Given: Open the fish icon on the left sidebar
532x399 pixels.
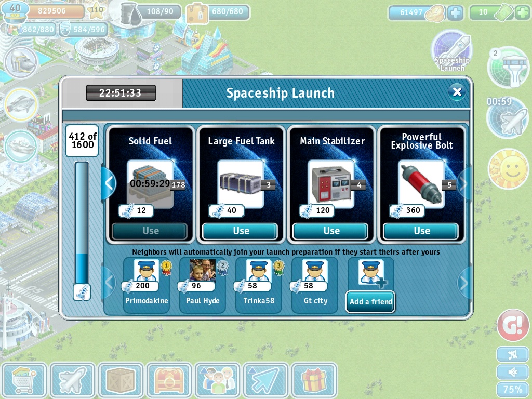Looking at the screenshot, I should coord(21,104).
